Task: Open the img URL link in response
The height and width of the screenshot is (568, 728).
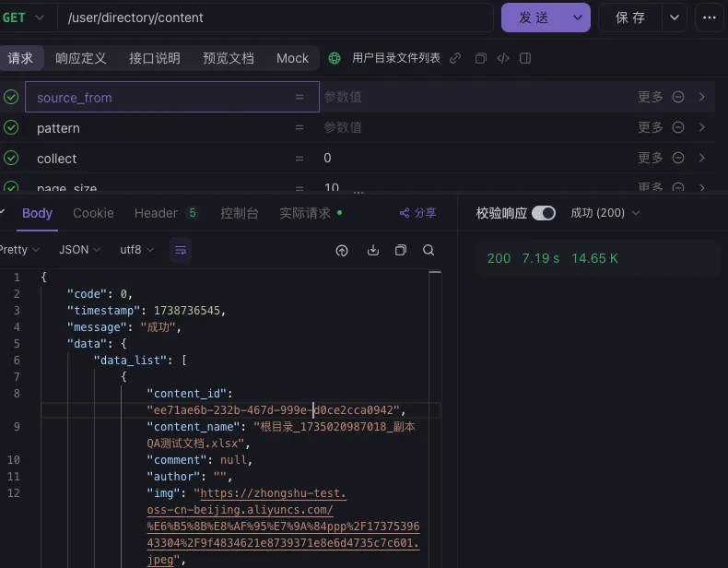Action: (x=283, y=527)
